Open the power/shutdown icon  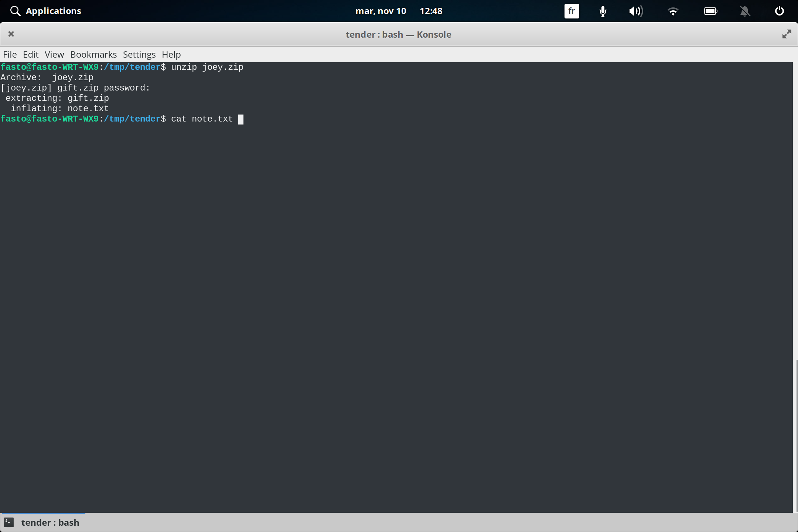coord(779,11)
